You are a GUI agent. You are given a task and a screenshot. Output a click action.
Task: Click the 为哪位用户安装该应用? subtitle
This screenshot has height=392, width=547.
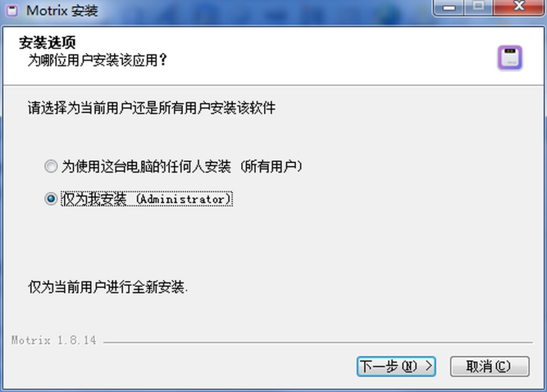pyautogui.click(x=98, y=60)
